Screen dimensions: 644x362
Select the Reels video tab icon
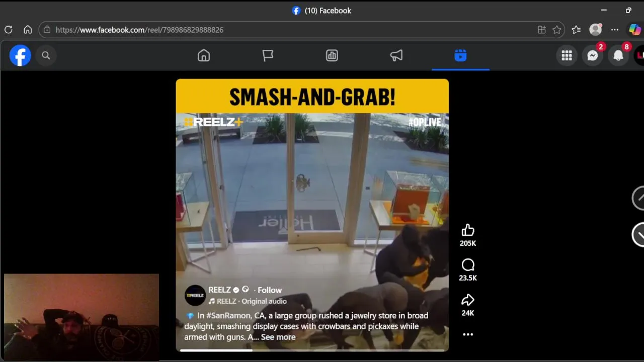[460, 55]
